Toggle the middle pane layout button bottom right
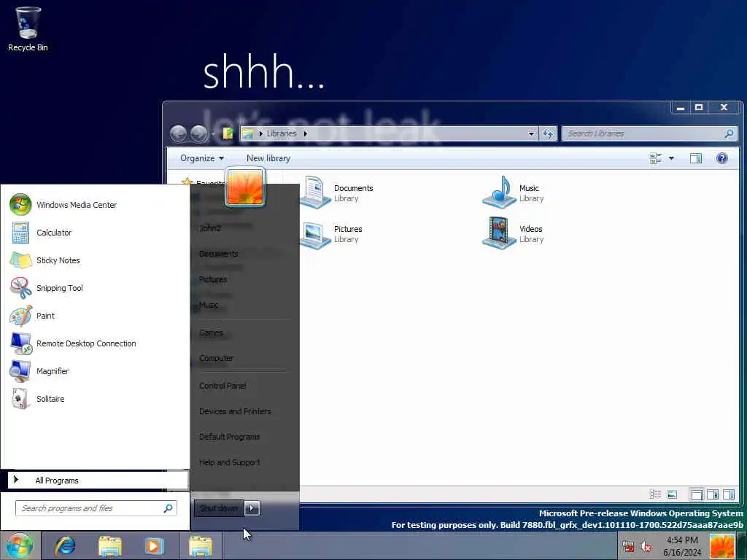This screenshot has height=560, width=747. [x=713, y=495]
